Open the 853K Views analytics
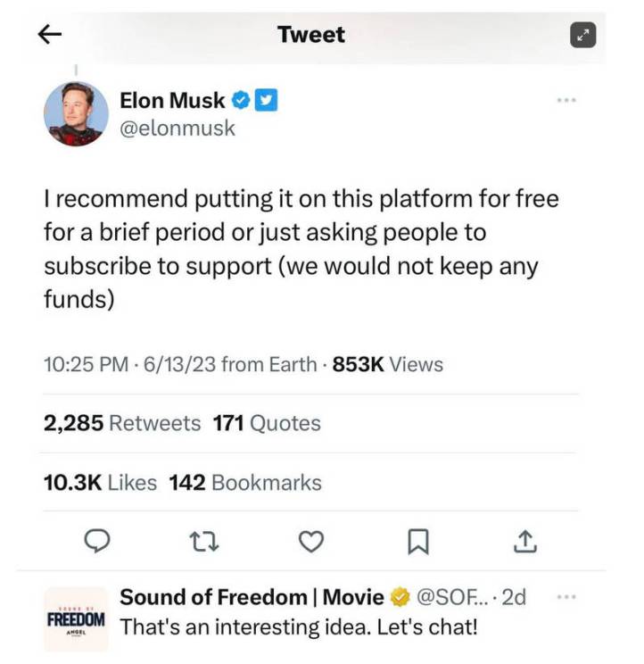 pyautogui.click(x=387, y=364)
